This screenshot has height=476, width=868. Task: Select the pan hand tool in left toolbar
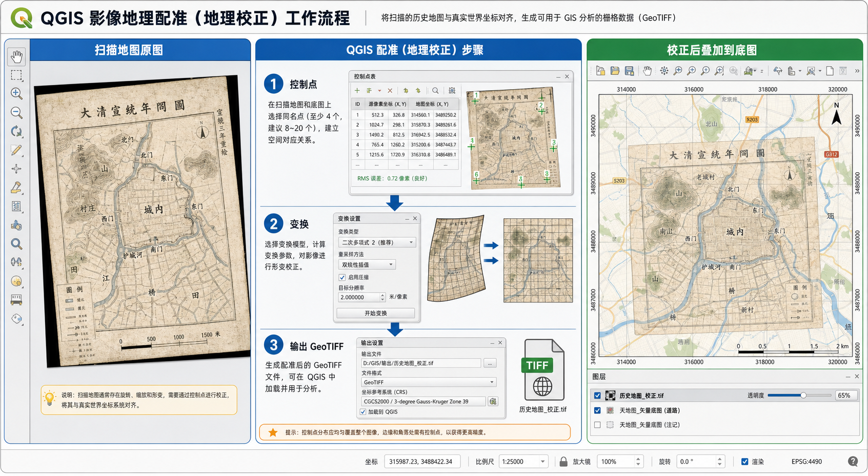pyautogui.click(x=17, y=56)
